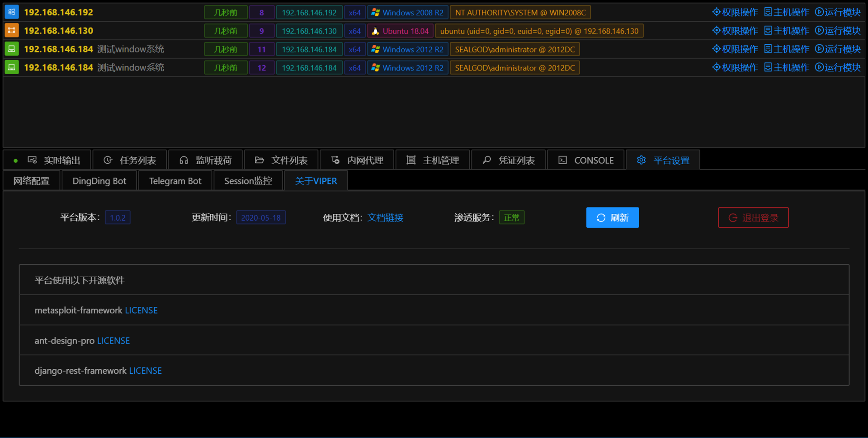Open 主机操作 for the Ubuntu host row
The width and height of the screenshot is (868, 438).
coord(787,31)
